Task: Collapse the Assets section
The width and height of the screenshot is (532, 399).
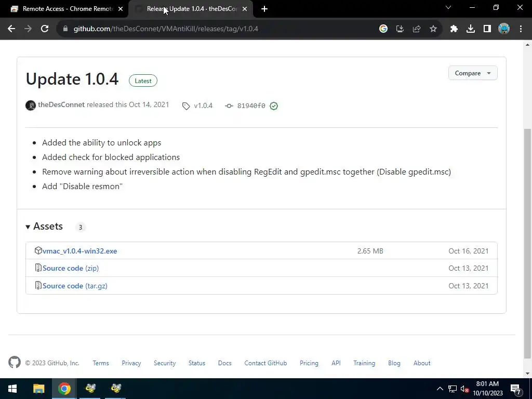Action: (44, 227)
